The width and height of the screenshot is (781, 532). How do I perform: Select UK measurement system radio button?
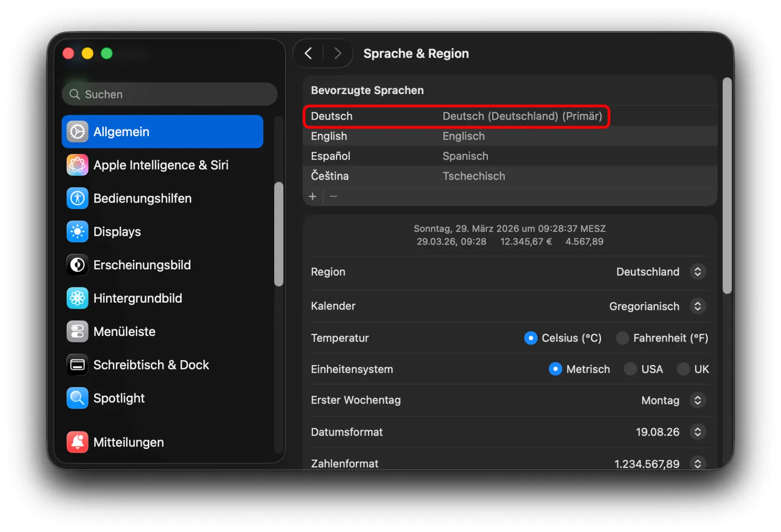(x=683, y=369)
